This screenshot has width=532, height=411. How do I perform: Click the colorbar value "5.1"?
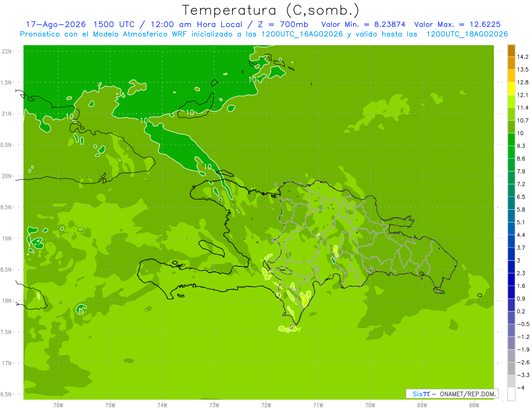(521, 222)
